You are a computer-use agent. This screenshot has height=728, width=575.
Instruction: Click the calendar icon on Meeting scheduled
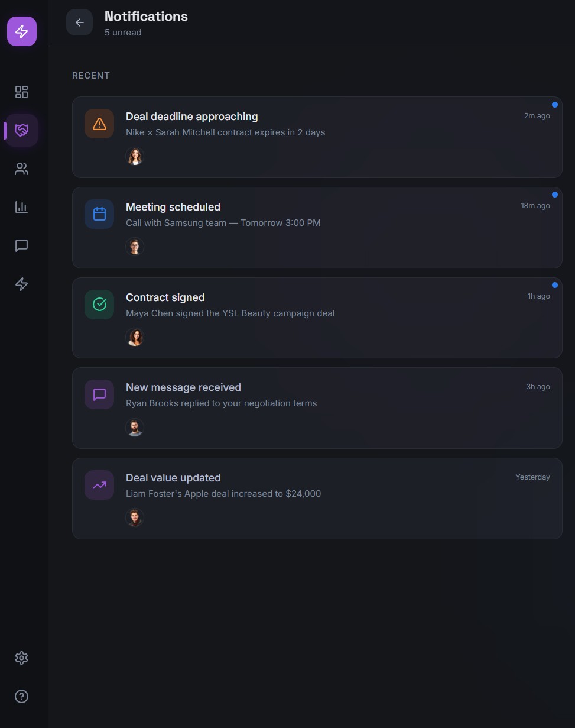(x=99, y=213)
